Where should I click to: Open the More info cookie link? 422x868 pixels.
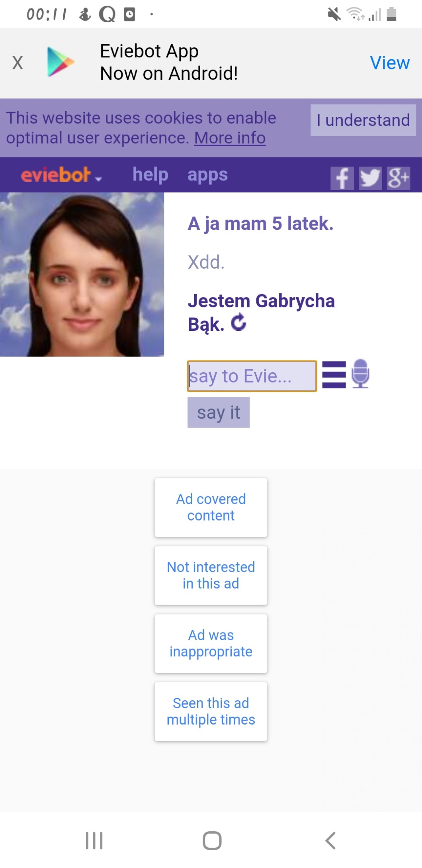230,138
